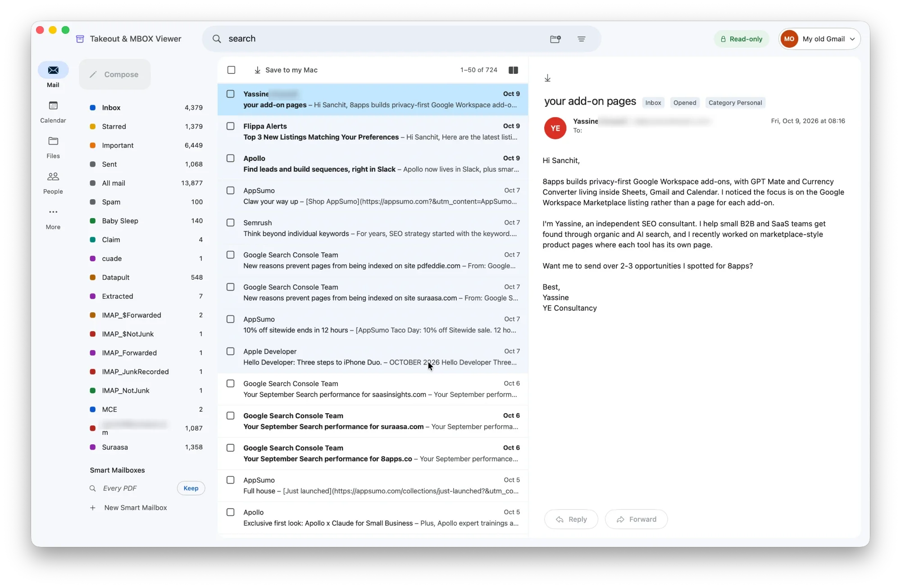Viewport: 901px width, 588px height.
Task: Check the Semrush email checkbox
Action: pyautogui.click(x=231, y=223)
